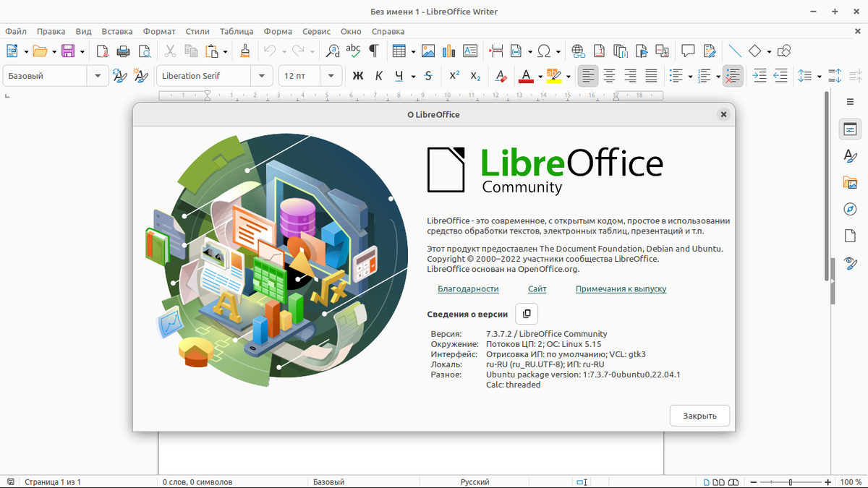Run spelling check (abc icon)
The image size is (868, 488).
(353, 51)
